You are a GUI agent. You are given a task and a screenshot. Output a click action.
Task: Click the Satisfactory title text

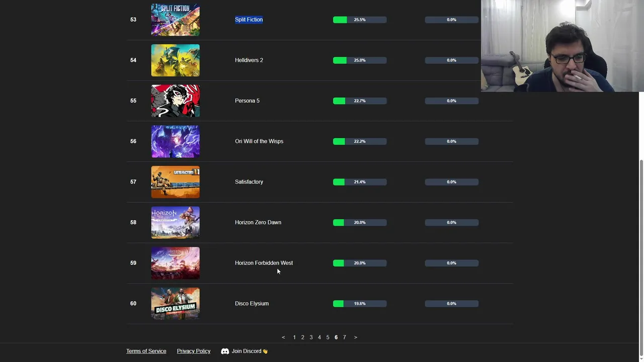coord(249,182)
